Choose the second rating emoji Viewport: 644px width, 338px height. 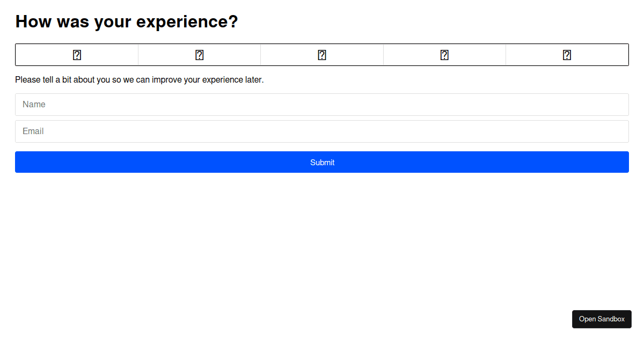(200, 55)
